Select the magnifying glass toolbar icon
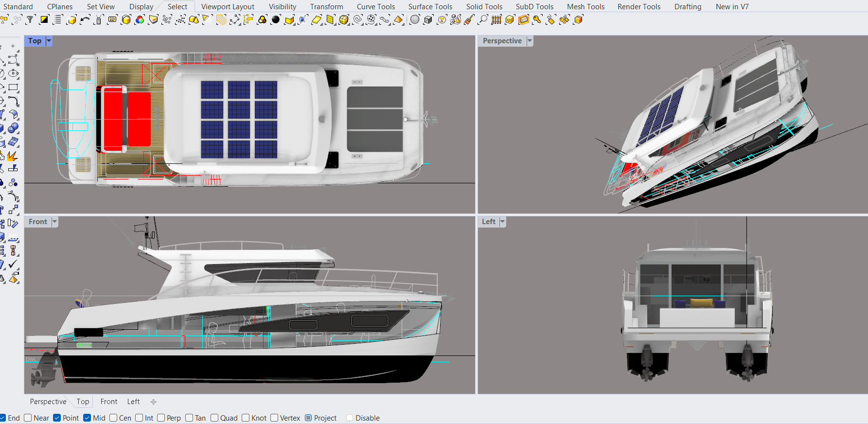 [483, 19]
